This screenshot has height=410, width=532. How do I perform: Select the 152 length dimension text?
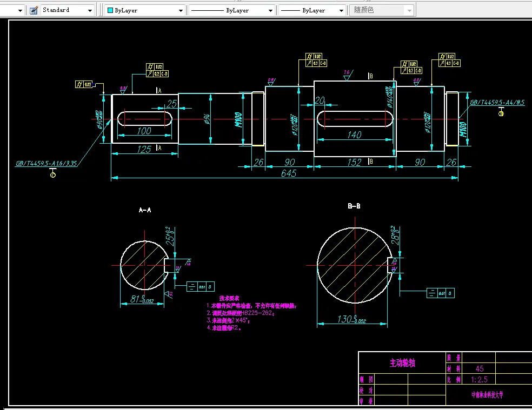[x=354, y=163]
